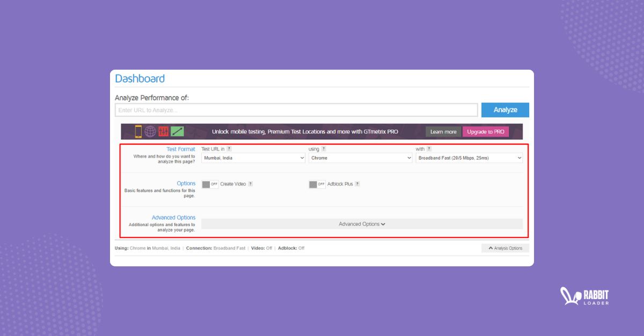Open help for the Adblock Plus option
644x336 pixels.
click(x=357, y=184)
